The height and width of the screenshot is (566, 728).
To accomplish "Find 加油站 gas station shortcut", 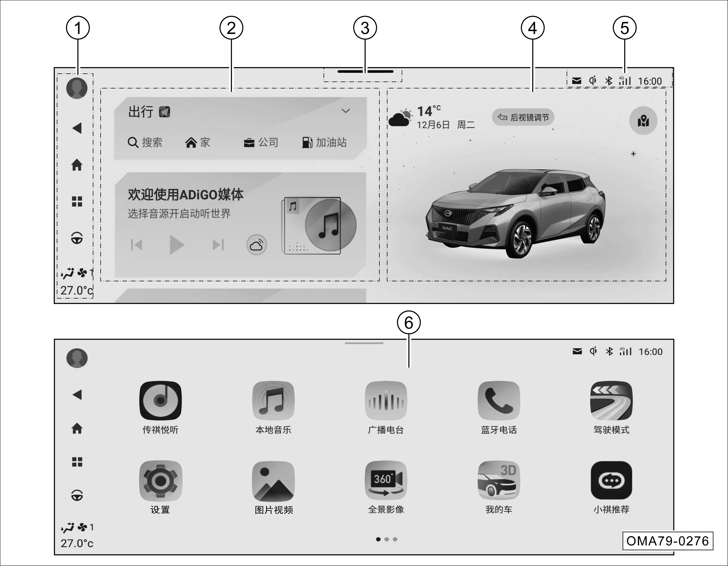I will click(324, 142).
